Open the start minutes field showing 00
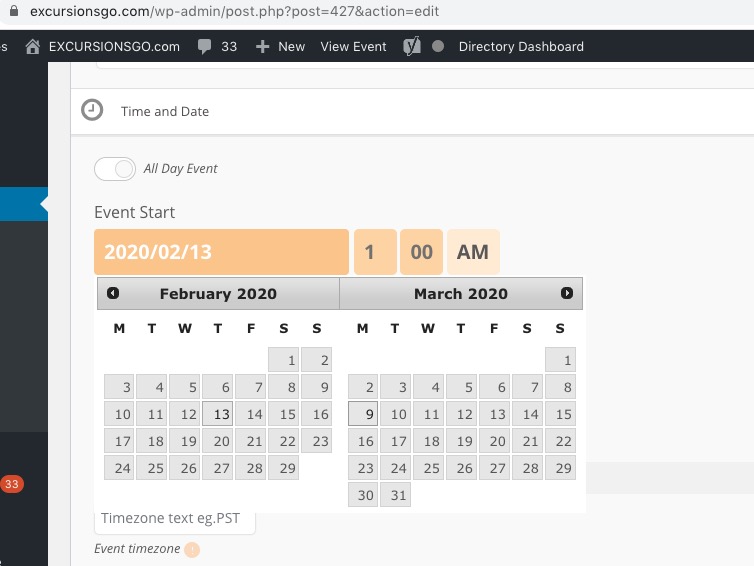 [x=421, y=252]
